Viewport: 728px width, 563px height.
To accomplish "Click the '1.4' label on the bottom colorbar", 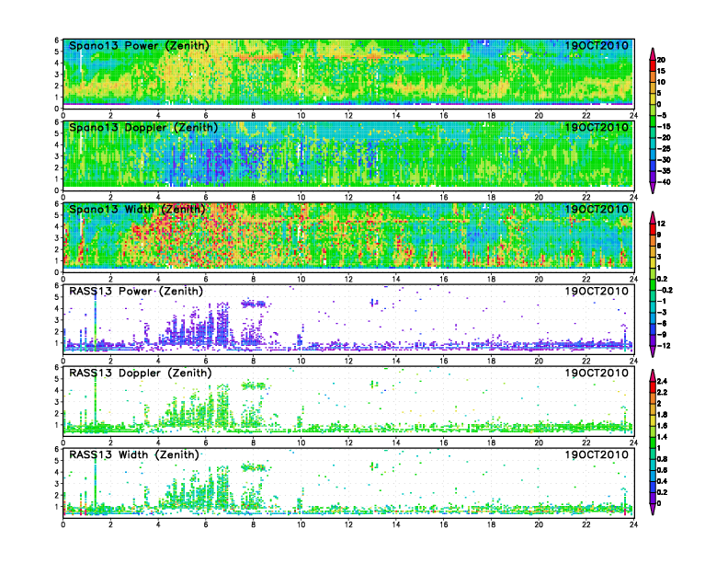I will pyautogui.click(x=662, y=437).
